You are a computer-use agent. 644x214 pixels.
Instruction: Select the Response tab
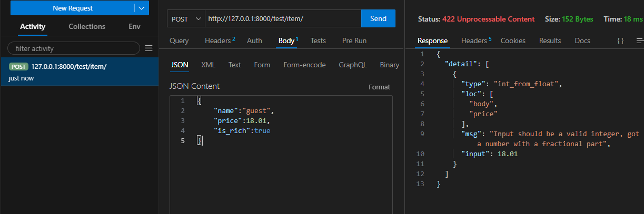pos(432,40)
